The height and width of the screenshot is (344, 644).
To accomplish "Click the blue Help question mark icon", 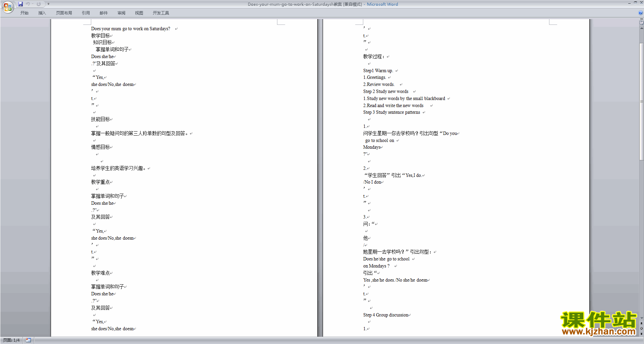I will tap(641, 13).
